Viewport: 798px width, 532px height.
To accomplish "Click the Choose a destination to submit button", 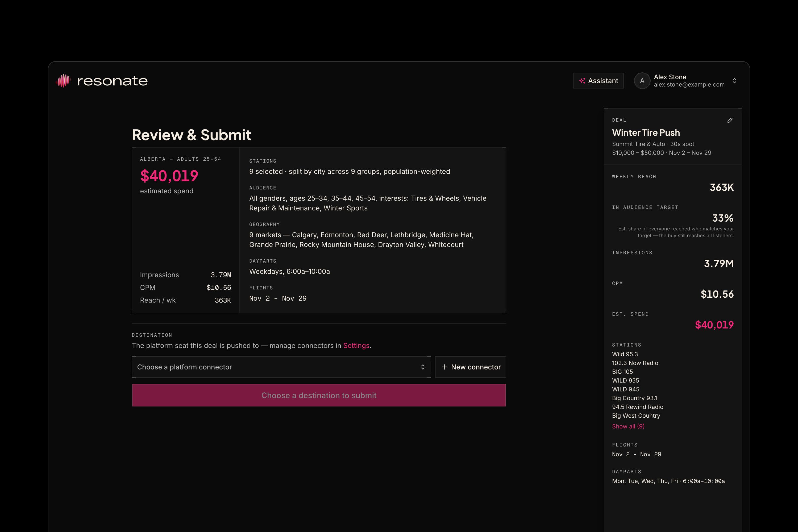I will point(319,395).
